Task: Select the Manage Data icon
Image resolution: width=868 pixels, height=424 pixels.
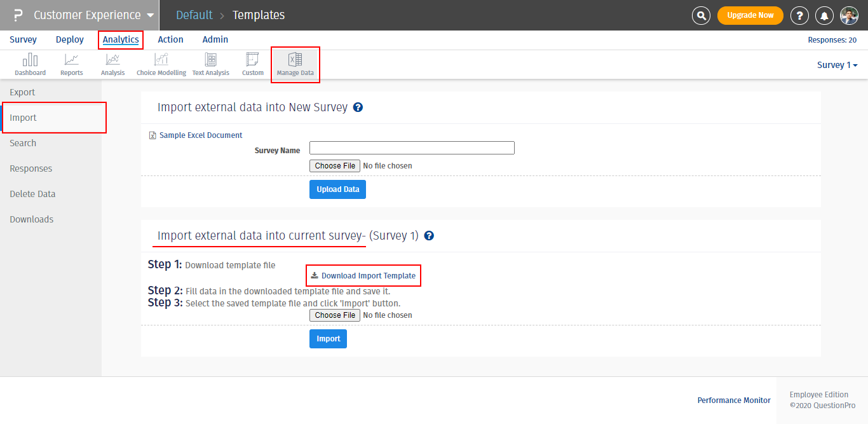Action: 295,64
